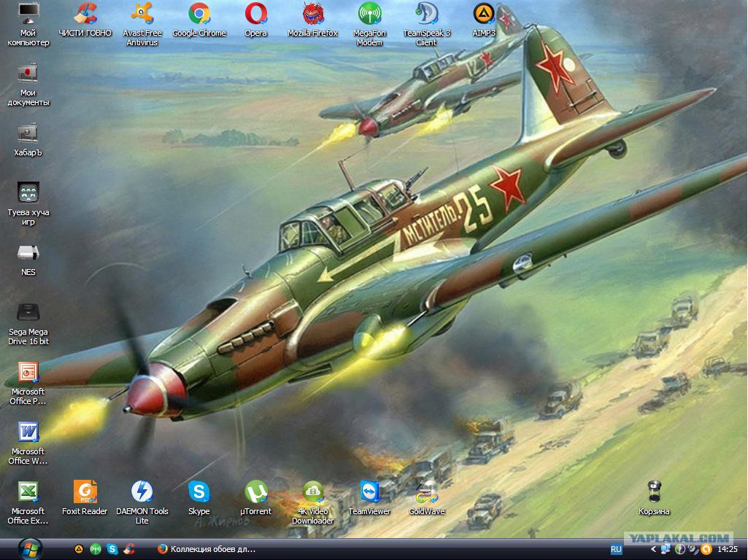Viewport: 748px width, 560px height.
Task: Select the AIMP3 desktop icon
Action: point(483,20)
